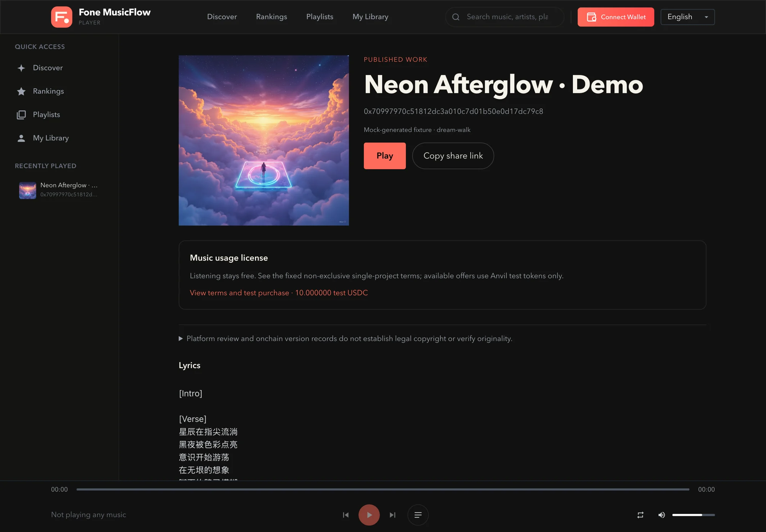Go to Rankings in top navigation
This screenshot has width=766, height=532.
pyautogui.click(x=272, y=17)
